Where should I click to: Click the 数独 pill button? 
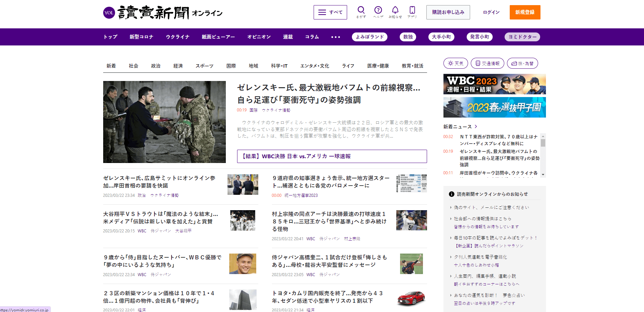click(x=408, y=37)
